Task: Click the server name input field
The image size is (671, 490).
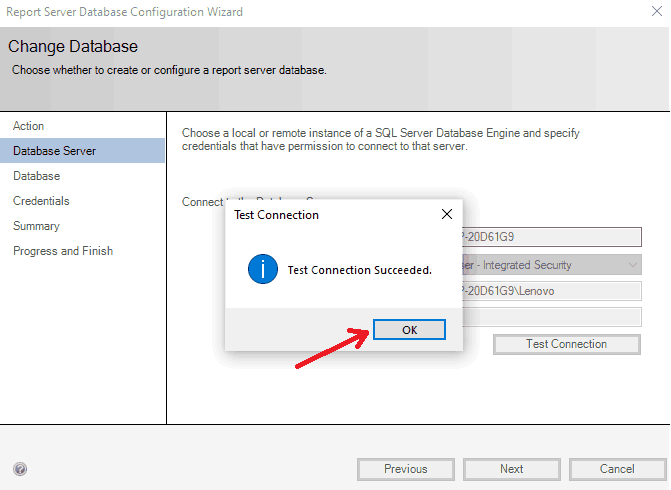Action: (x=550, y=237)
